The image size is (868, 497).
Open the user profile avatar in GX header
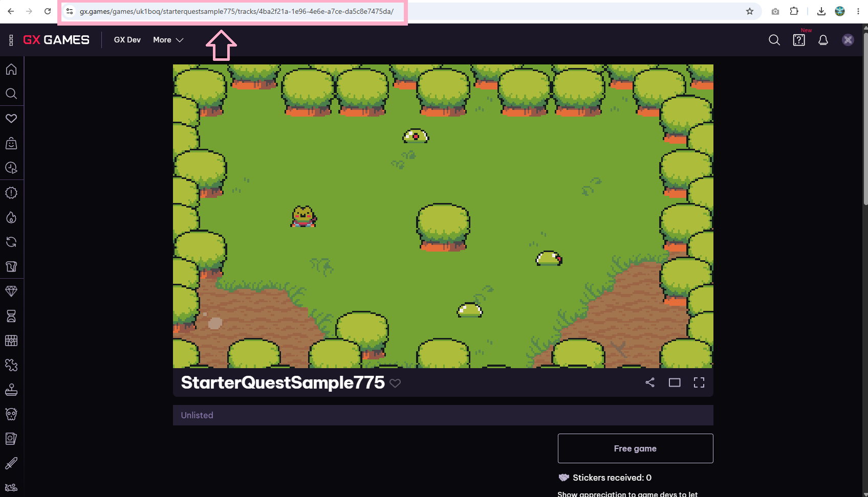click(x=848, y=40)
